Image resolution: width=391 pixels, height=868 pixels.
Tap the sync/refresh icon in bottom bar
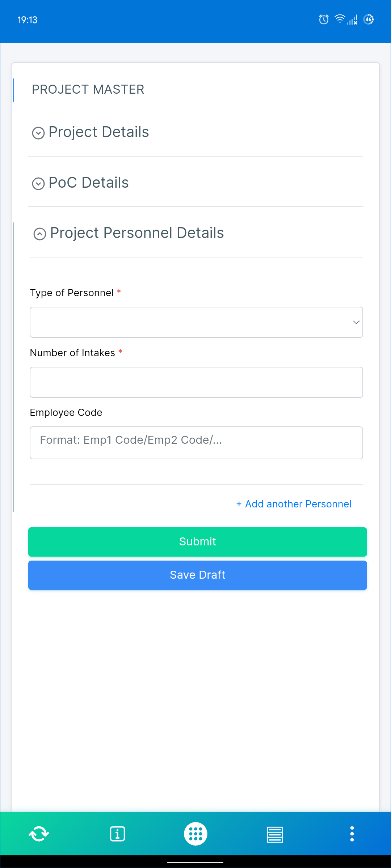[x=39, y=834]
